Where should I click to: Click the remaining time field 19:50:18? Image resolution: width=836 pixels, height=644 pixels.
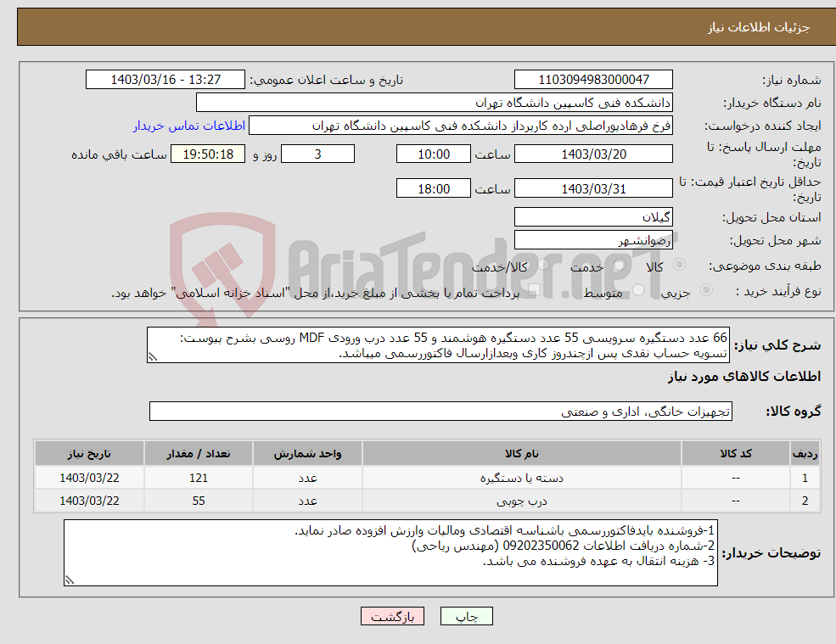(208, 154)
